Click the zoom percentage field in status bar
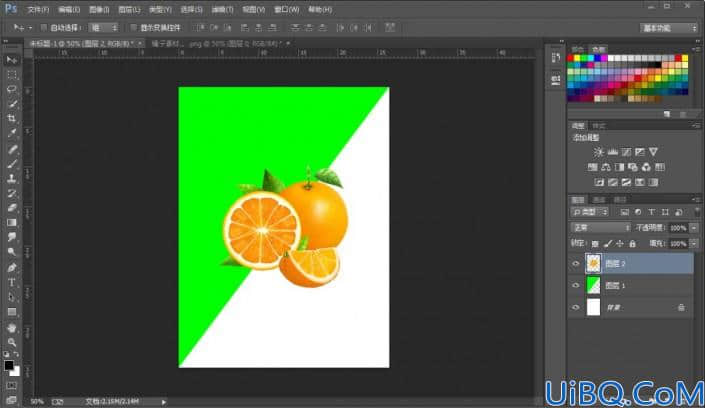This screenshot has height=408, width=705. coord(37,402)
